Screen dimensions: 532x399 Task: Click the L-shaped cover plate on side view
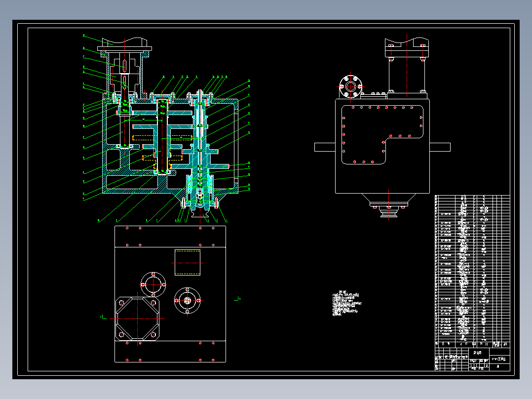(382, 135)
